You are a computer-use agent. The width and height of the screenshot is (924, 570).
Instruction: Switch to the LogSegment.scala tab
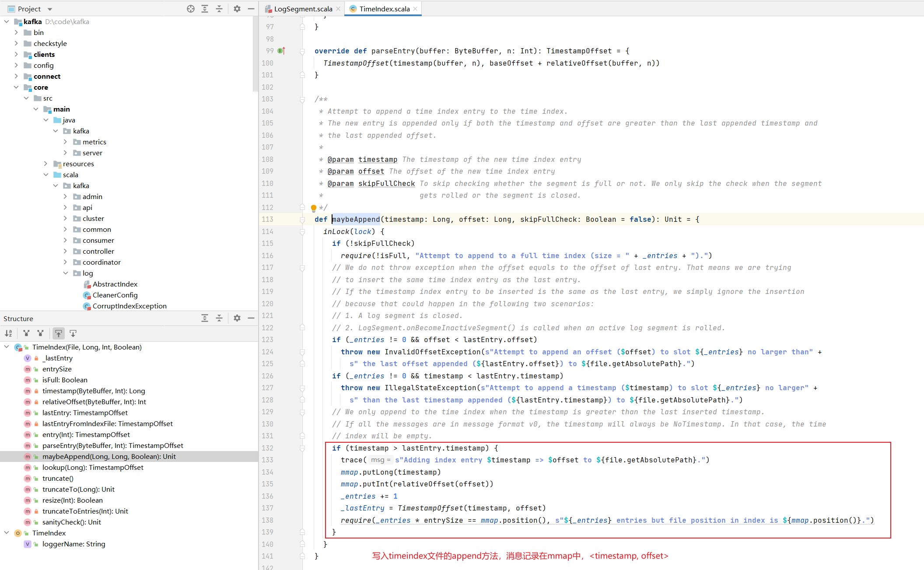(x=303, y=9)
